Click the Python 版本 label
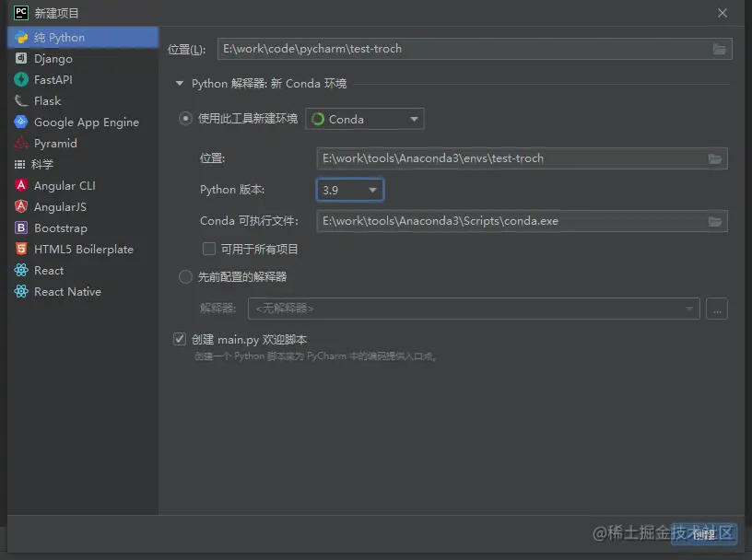The image size is (752, 560). coord(232,190)
